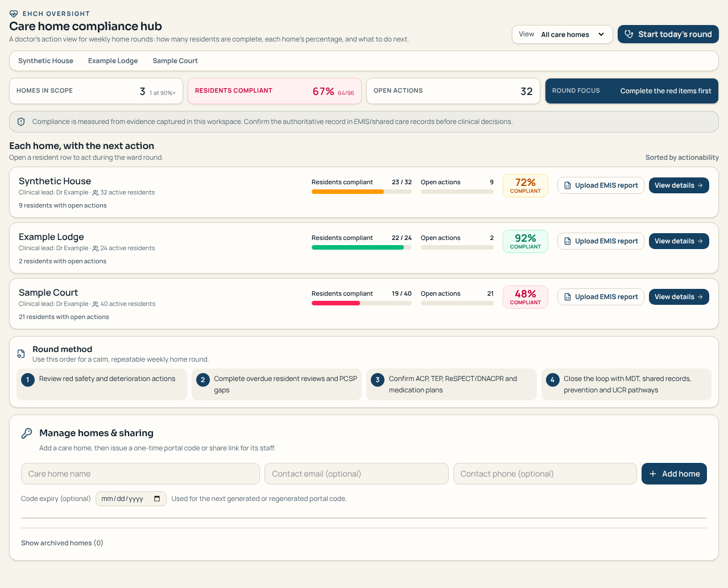Click the EHCH Oversight heart logo icon

click(x=14, y=14)
